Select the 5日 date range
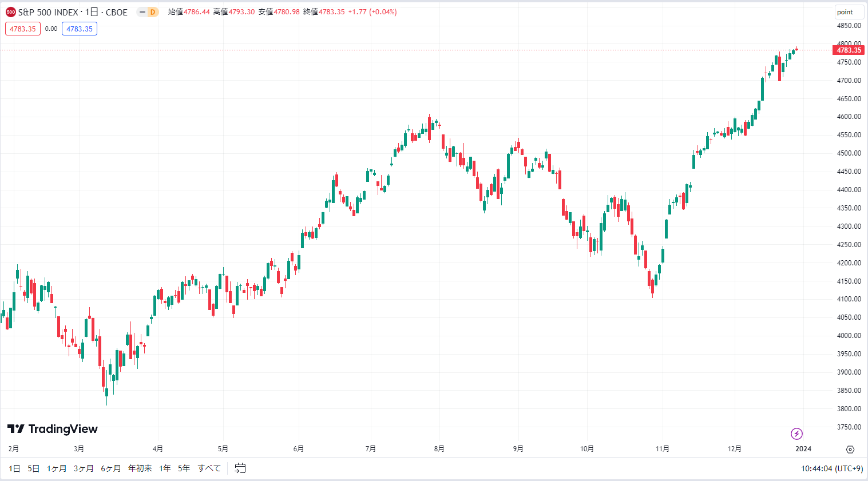 34,468
